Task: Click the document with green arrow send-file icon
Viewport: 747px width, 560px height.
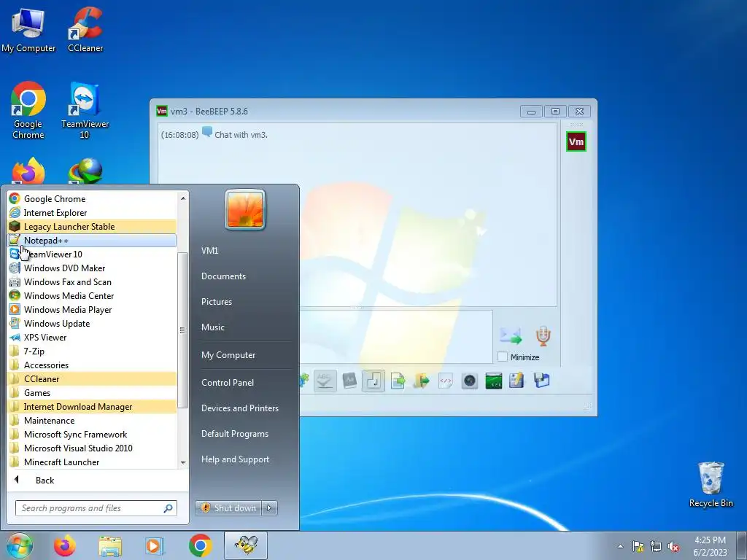Action: 398,381
